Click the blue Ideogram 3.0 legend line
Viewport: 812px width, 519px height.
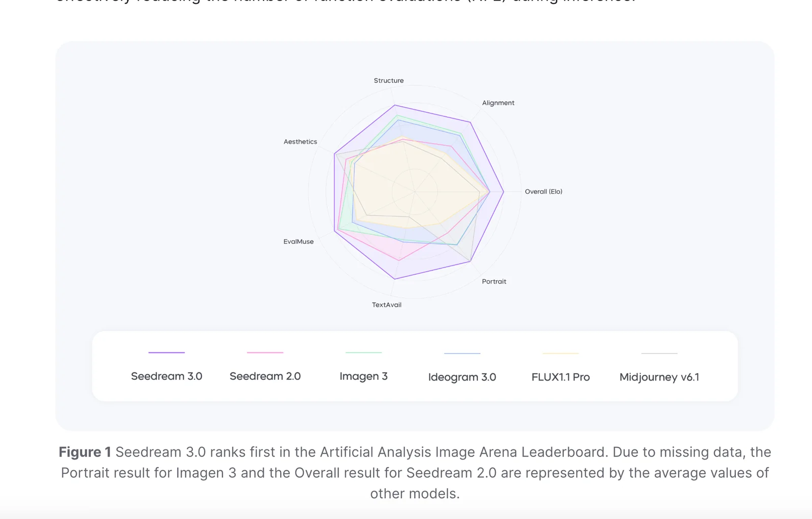(462, 353)
